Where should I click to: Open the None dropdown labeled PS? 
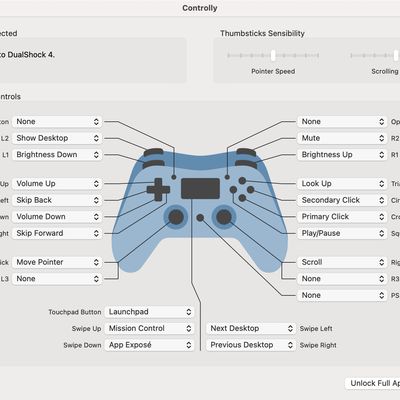342,295
